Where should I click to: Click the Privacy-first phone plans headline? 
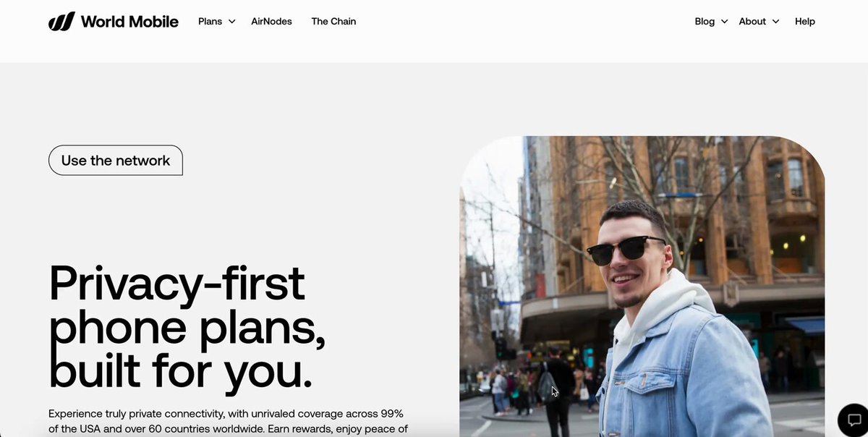point(187,326)
